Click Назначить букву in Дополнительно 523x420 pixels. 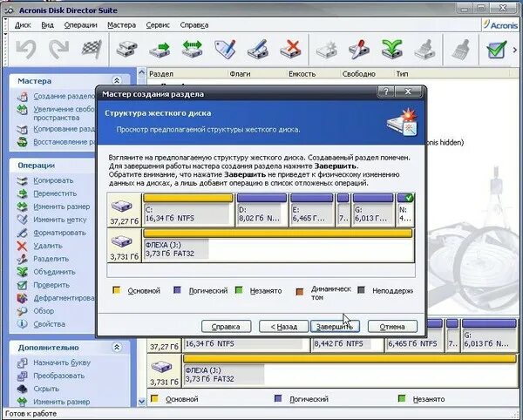click(62, 362)
